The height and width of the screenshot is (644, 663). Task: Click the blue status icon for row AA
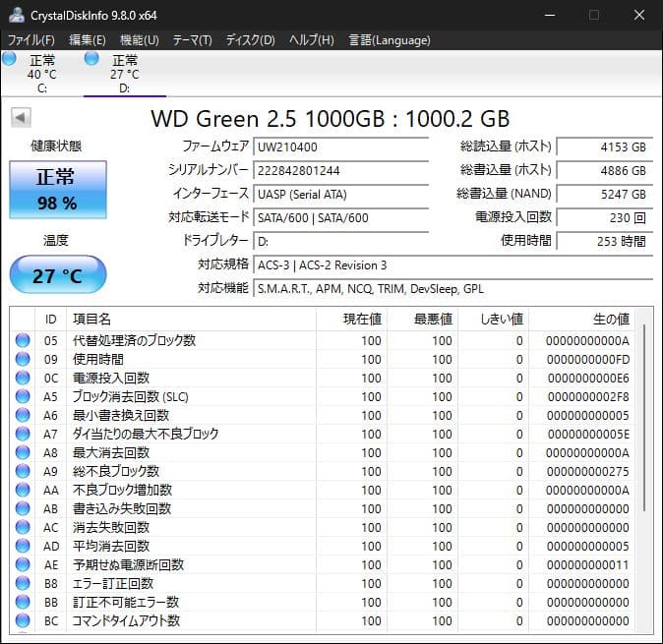pyautogui.click(x=23, y=490)
